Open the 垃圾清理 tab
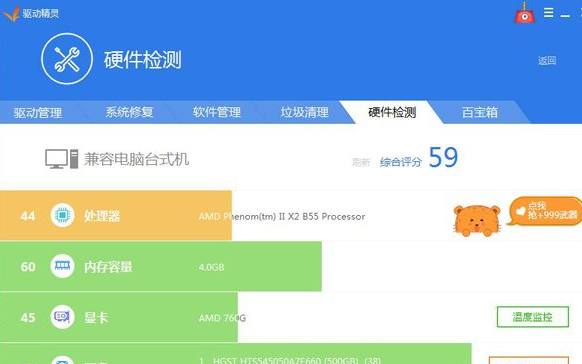582x364 pixels. pos(304,112)
